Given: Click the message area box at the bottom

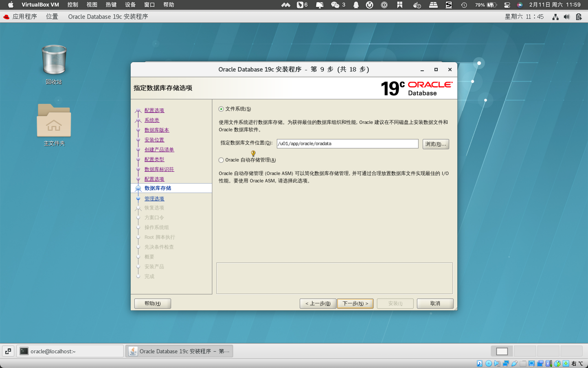Looking at the screenshot, I should click(334, 278).
